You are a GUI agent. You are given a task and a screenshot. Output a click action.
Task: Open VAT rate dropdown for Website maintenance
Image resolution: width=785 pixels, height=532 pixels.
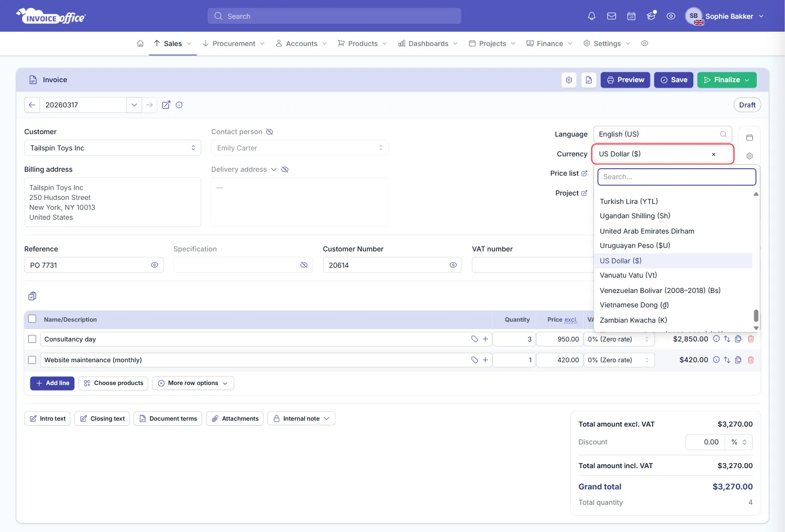pyautogui.click(x=619, y=360)
